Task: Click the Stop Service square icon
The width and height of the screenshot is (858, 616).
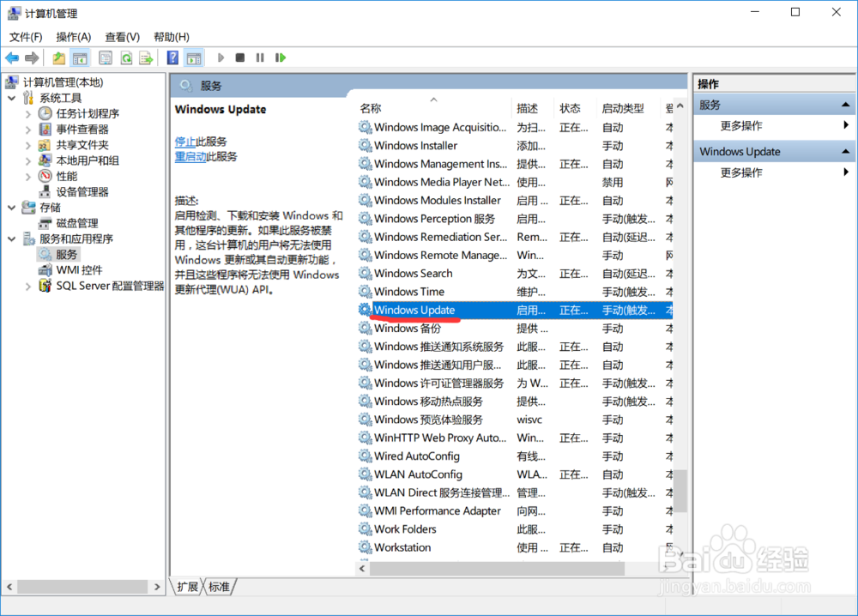Action: 239,57
